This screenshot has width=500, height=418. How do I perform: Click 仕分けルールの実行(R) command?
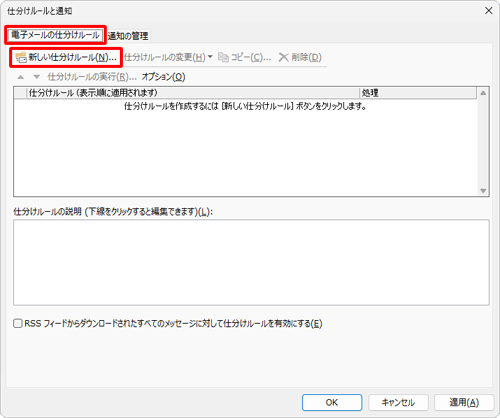(x=92, y=77)
